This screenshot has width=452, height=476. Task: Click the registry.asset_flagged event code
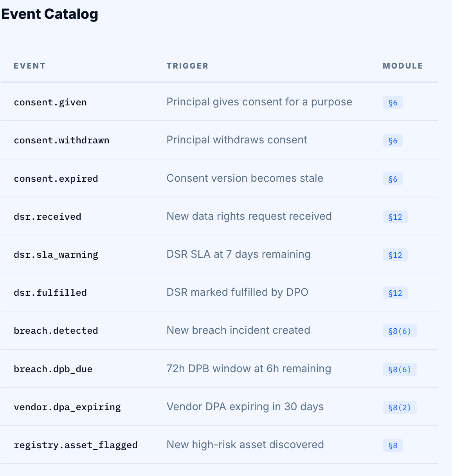(x=76, y=445)
